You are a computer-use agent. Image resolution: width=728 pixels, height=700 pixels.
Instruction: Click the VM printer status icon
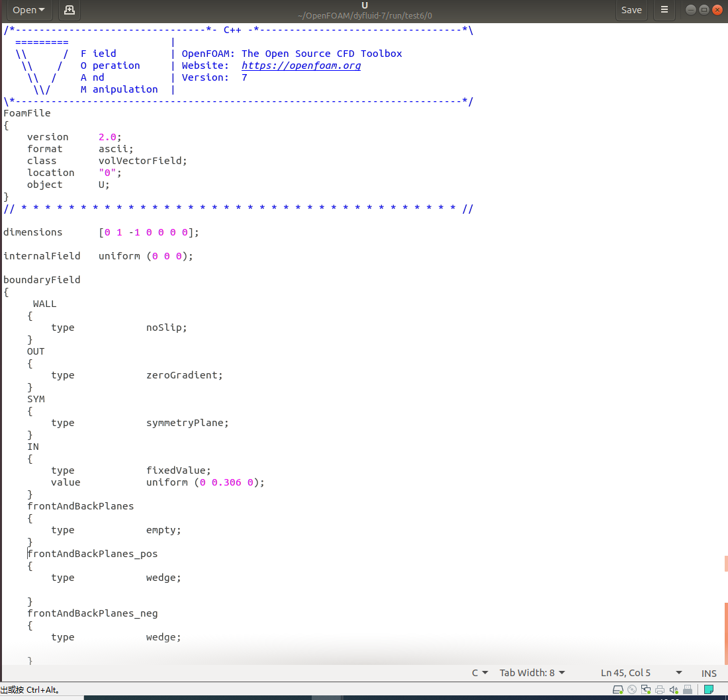coord(660,690)
